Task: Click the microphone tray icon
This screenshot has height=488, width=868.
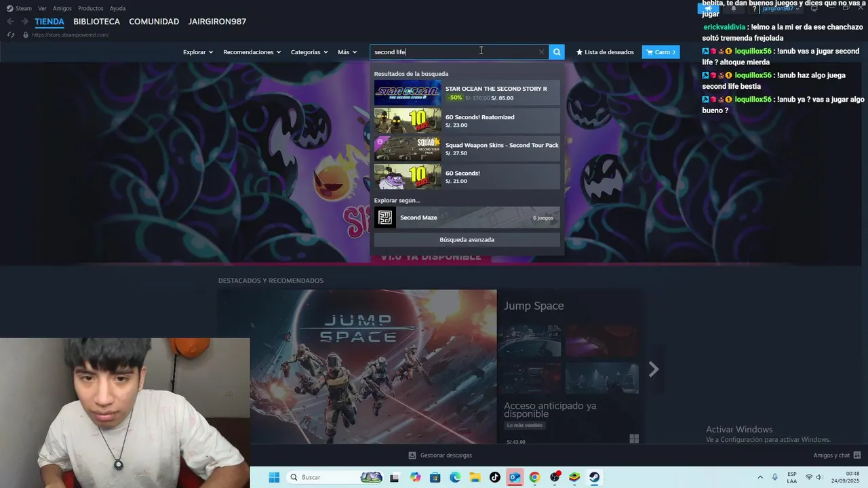Action: click(775, 477)
